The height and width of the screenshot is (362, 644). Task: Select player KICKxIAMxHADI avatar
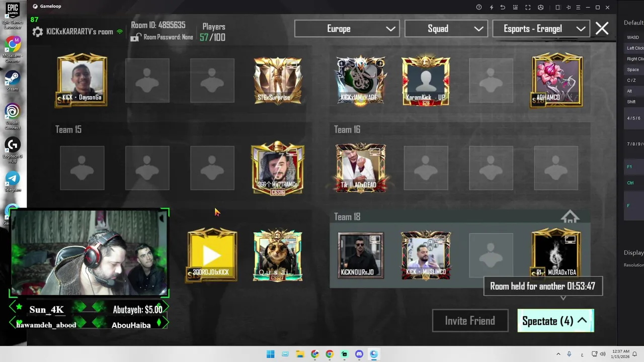pyautogui.click(x=360, y=80)
